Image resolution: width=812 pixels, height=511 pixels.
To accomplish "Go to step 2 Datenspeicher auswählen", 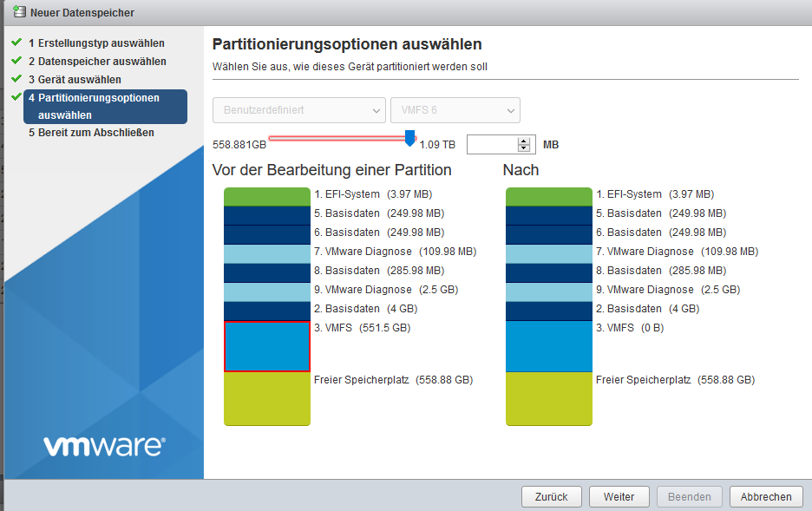I will point(101,62).
